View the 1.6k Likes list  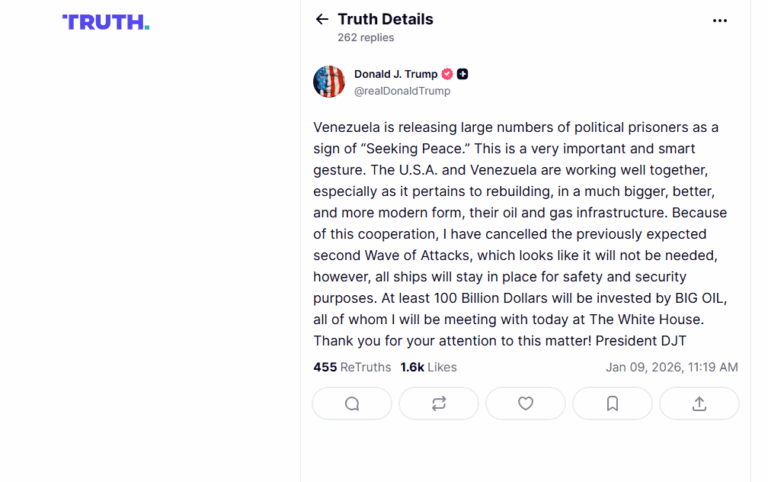428,367
